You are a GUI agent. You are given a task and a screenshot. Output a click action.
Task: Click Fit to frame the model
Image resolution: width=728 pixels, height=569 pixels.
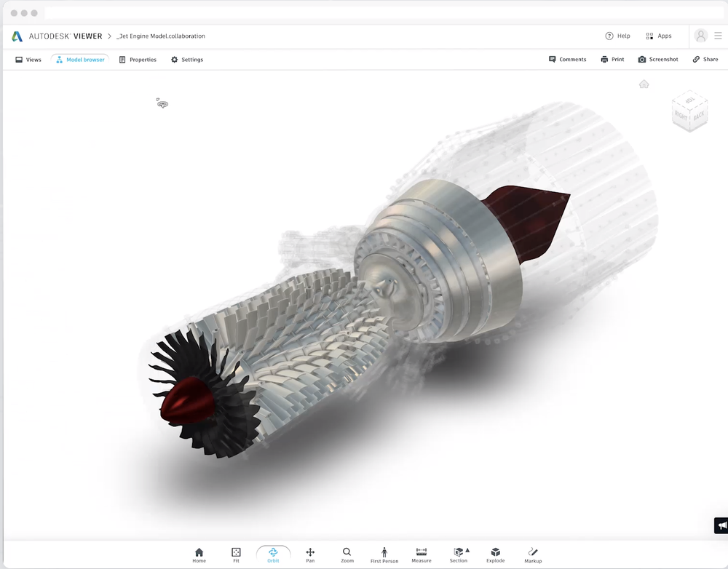tap(236, 554)
